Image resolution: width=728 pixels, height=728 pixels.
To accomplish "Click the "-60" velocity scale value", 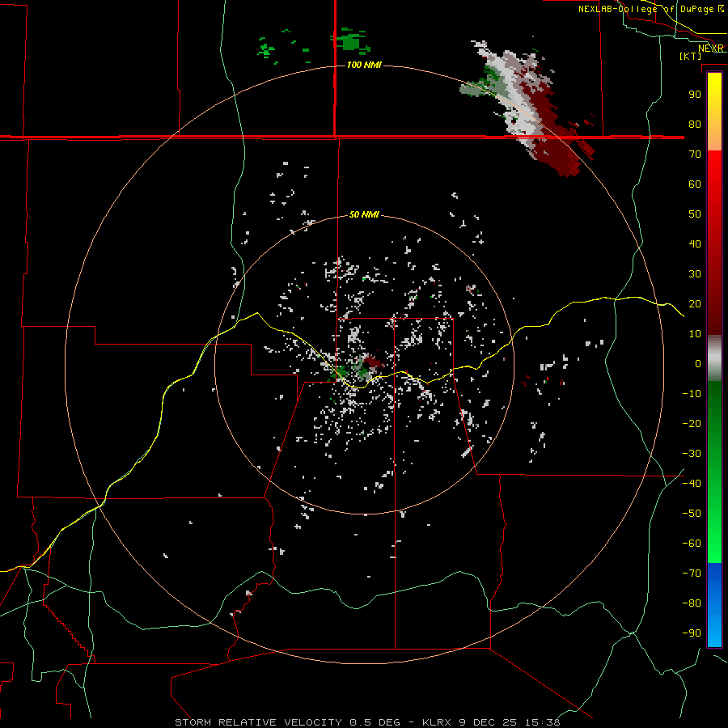I will coord(692,544).
